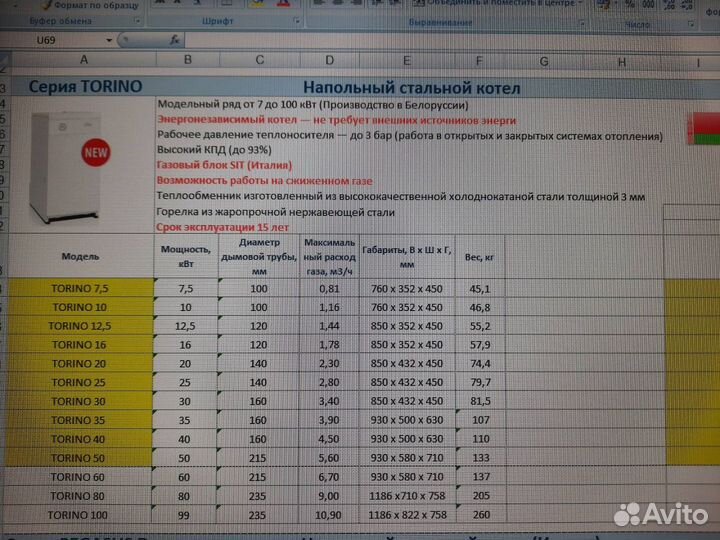The image size is (720, 540).
Task: Click the Insert Function fx icon
Action: (174, 40)
